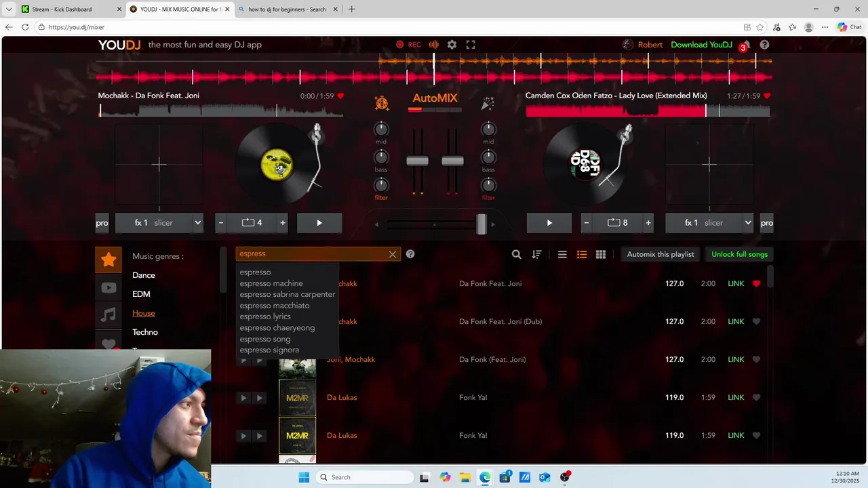The image size is (868, 488).
Task: Decrease left deck loop length
Action: click(x=220, y=222)
